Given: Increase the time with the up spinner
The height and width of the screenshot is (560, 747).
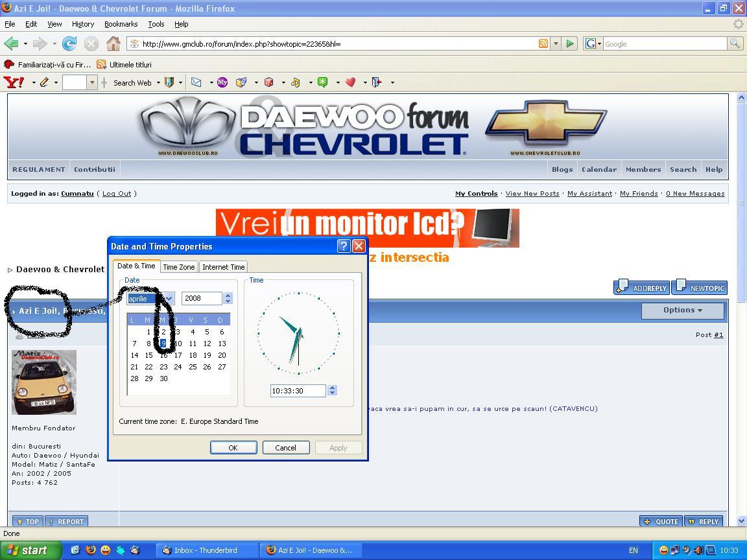Looking at the screenshot, I should pyautogui.click(x=333, y=388).
